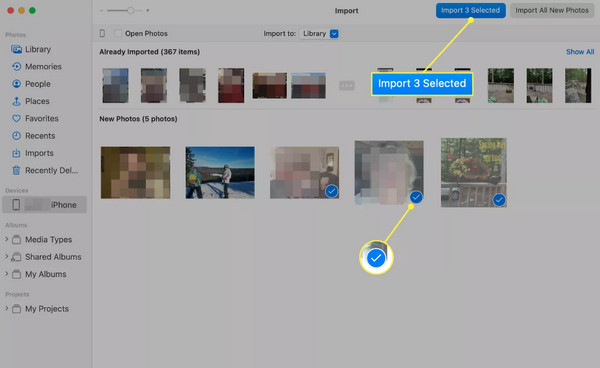Viewport: 600px width, 368px height.
Task: Deselect the checkmark on third new photo
Action: [332, 191]
